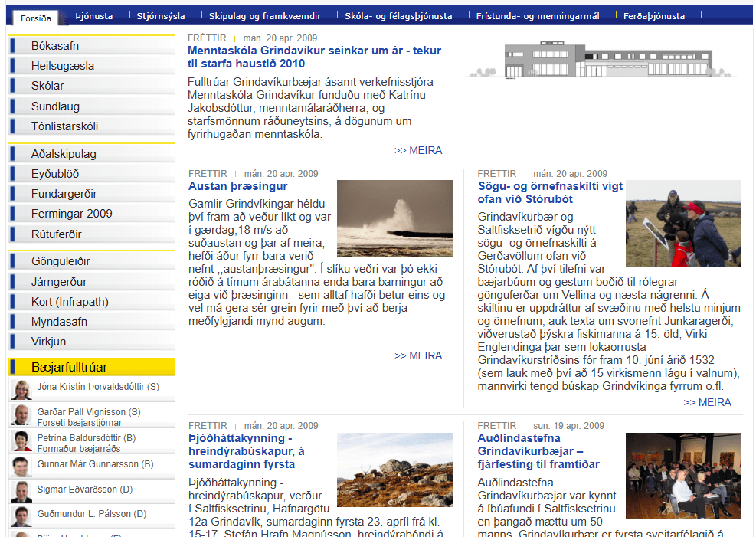Click the yellow Bæjarfulltrúar header

[x=91, y=367]
